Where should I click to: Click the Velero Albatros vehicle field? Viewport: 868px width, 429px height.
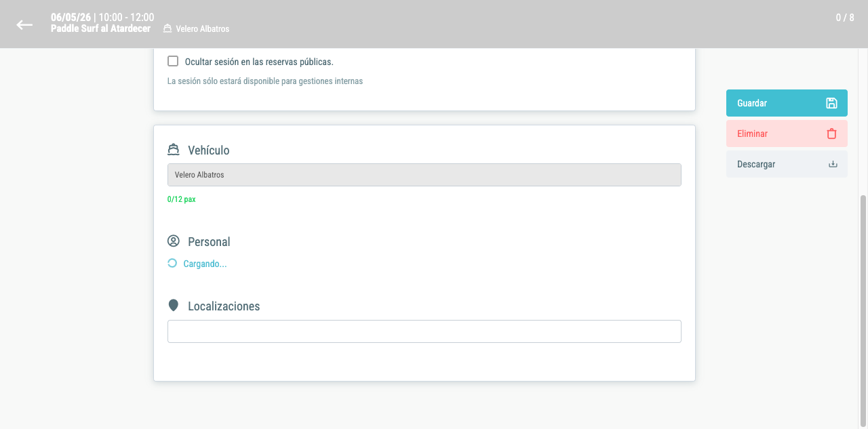pyautogui.click(x=425, y=175)
